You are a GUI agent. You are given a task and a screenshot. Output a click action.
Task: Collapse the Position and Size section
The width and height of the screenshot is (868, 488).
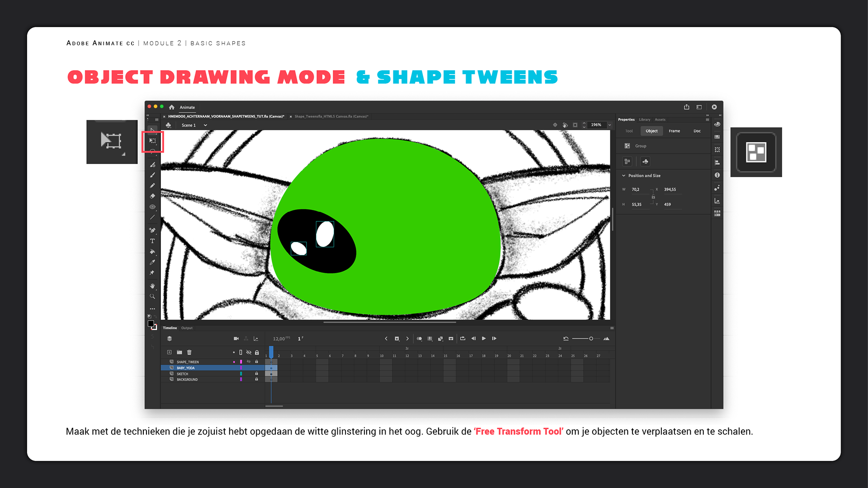pos(624,176)
